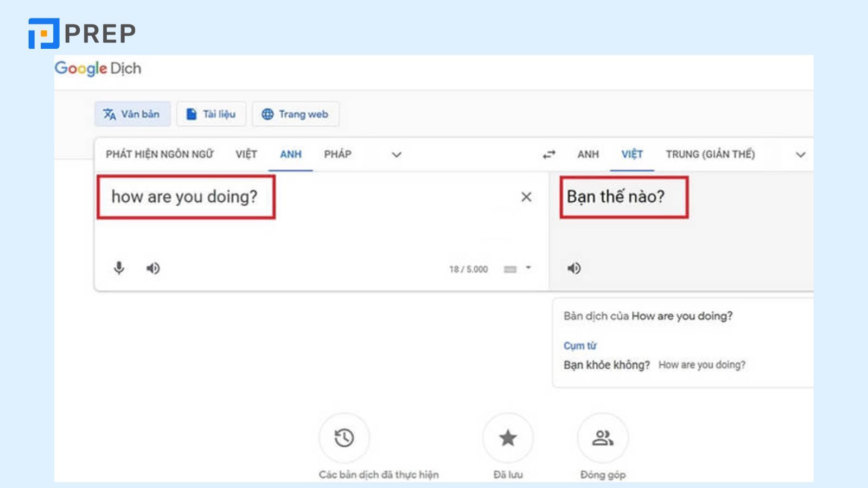Open Đóng góp contribution panel
Screen dimensions: 868x488
click(x=603, y=438)
